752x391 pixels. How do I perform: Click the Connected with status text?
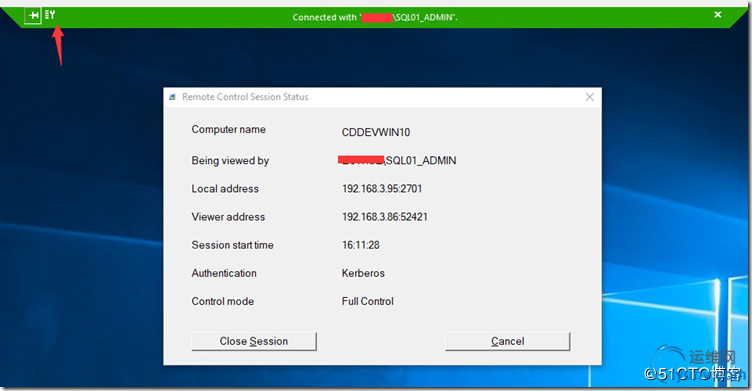click(x=375, y=17)
